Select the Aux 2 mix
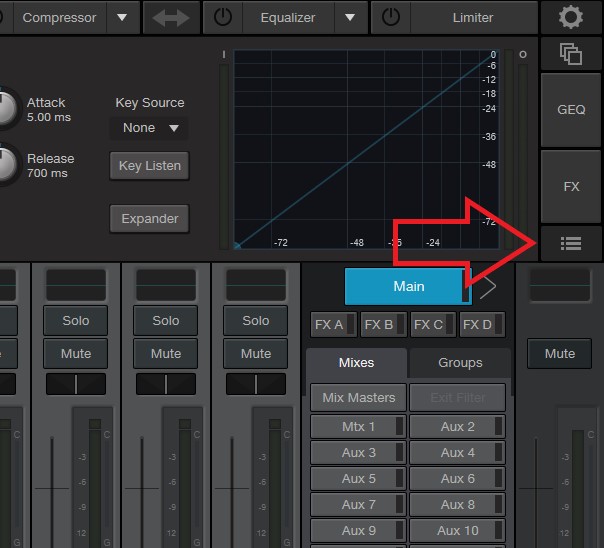The height and width of the screenshot is (548, 604). (458, 427)
